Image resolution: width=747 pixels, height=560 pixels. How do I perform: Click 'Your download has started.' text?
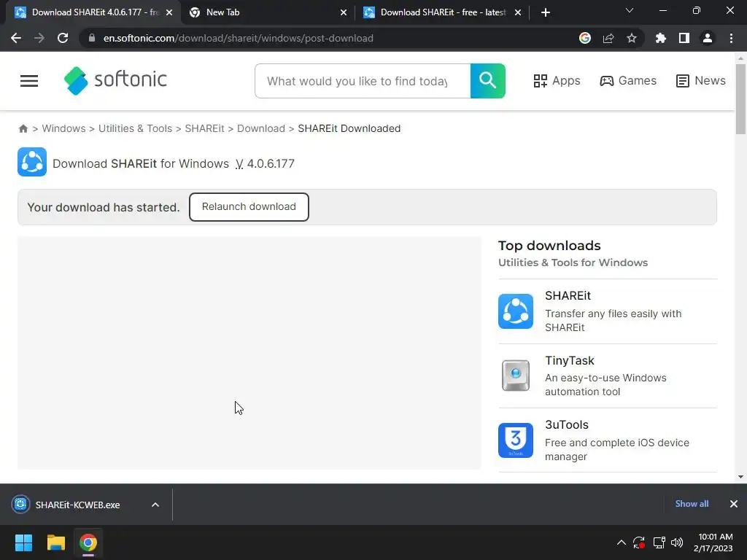click(104, 208)
